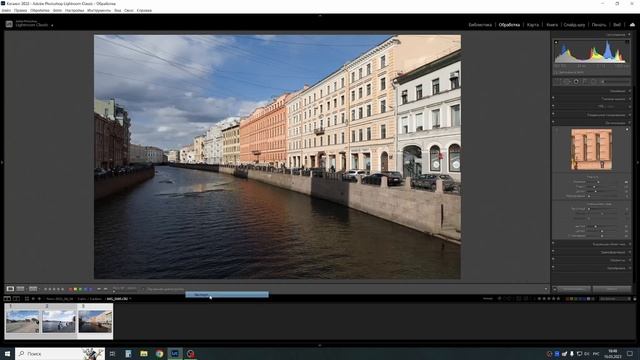Click main window display icon in filmstrip header
Image resolution: width=640 pixels, height=360 pixels.
pyautogui.click(x=7, y=299)
